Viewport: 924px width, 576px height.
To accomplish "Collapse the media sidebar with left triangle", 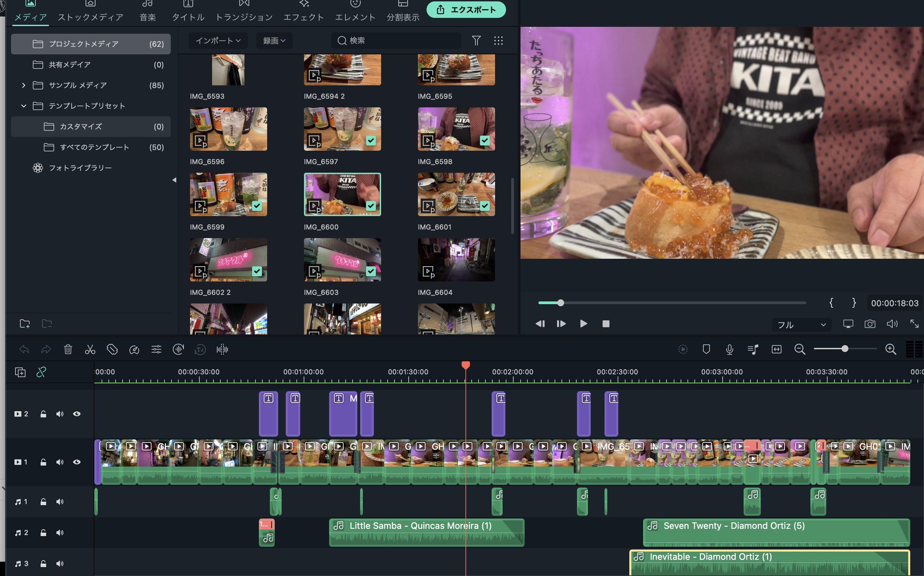I will pos(174,180).
